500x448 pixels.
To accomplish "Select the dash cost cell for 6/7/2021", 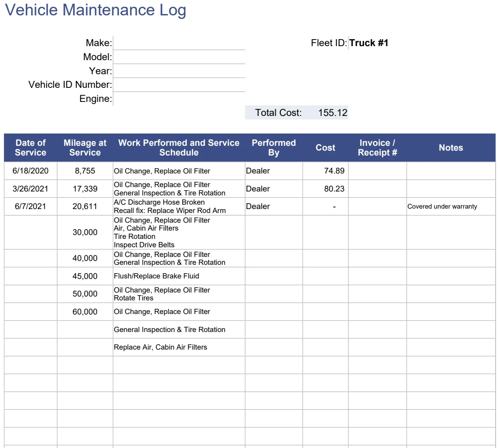I will (x=325, y=206).
